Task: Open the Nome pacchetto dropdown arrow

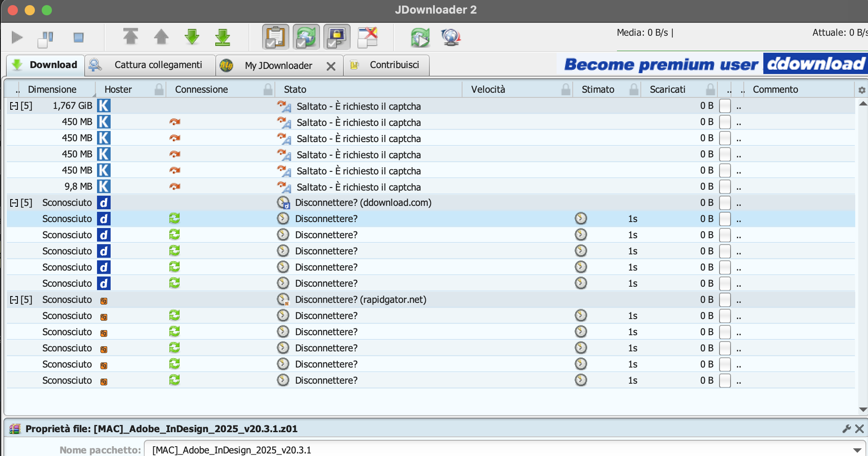Action: pyautogui.click(x=857, y=450)
